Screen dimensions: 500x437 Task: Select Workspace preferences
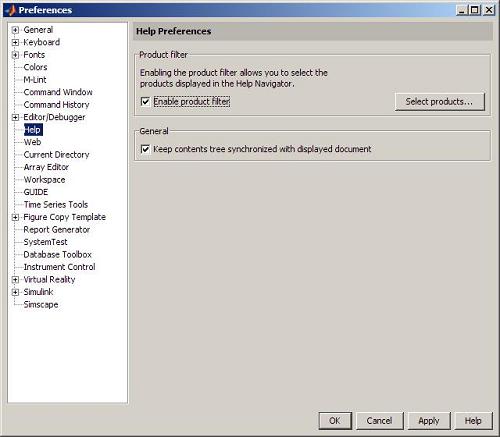pos(44,180)
